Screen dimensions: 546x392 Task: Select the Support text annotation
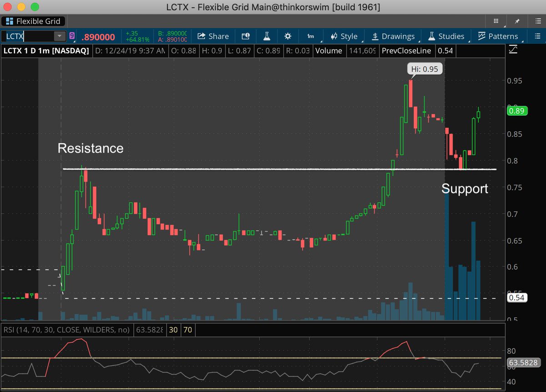(465, 189)
